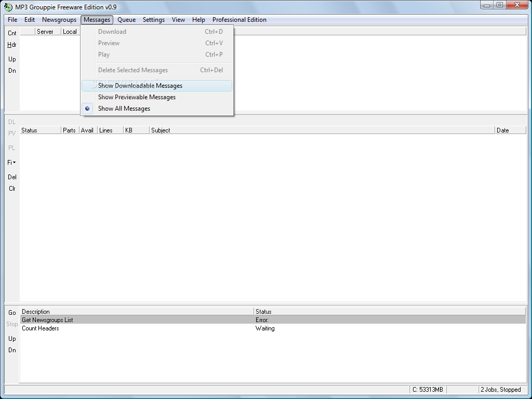The image size is (532, 399).
Task: Sort messages by Lines column
Action: [110, 130]
